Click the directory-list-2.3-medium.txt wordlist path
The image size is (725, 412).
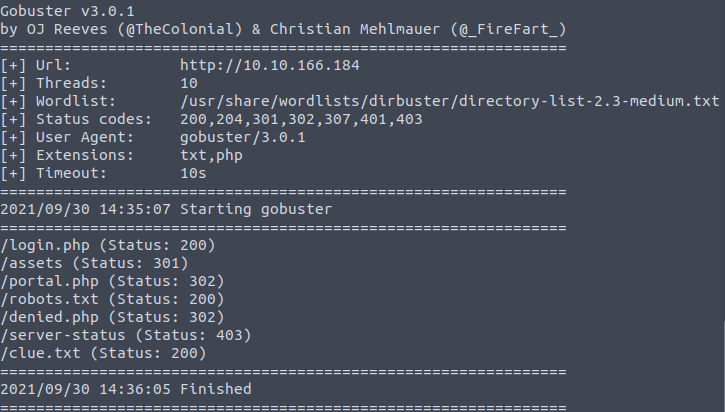[442, 101]
